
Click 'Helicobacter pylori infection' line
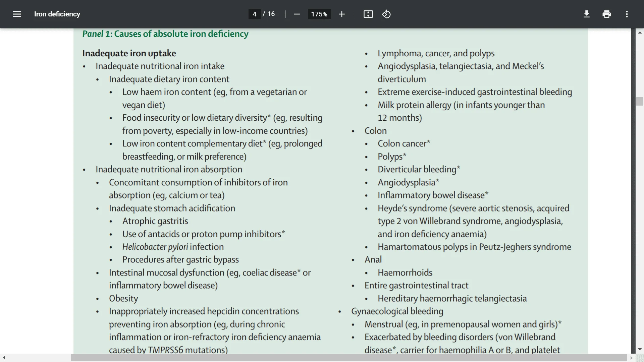tap(173, 247)
